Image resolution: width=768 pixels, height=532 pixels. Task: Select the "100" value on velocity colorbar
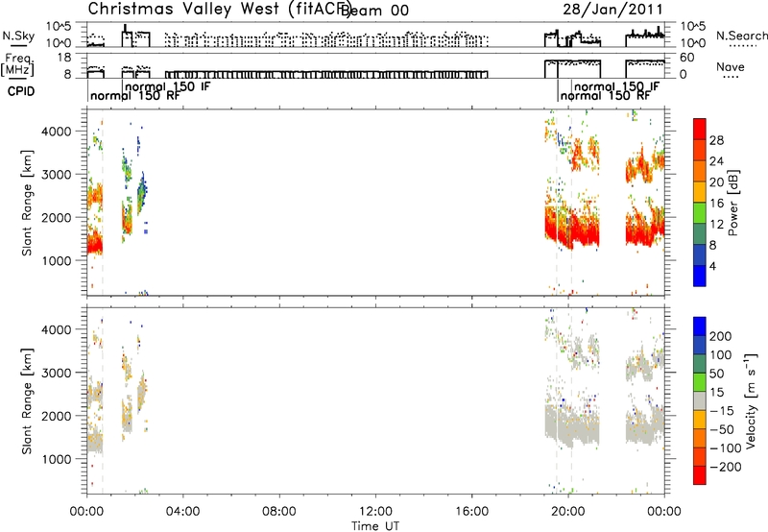click(721, 355)
